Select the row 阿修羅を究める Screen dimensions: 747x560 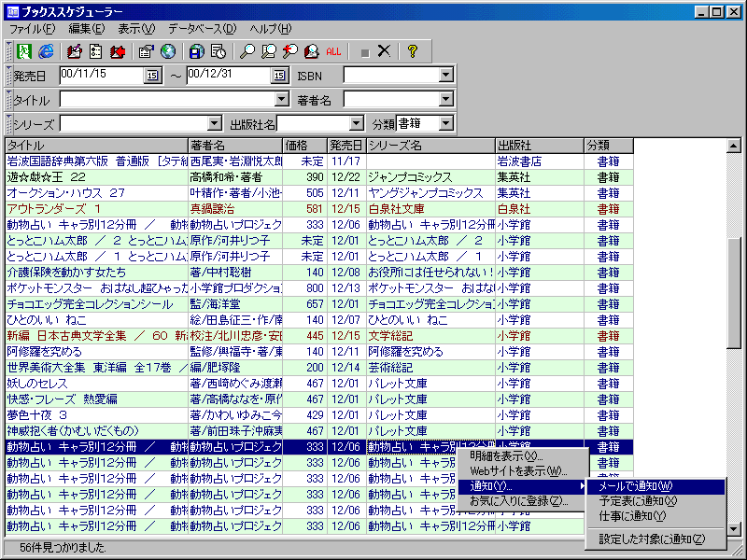pos(319,352)
